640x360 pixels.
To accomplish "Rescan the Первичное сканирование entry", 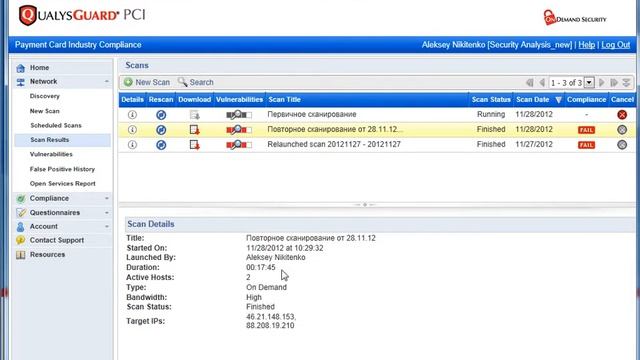I will pyautogui.click(x=161, y=115).
